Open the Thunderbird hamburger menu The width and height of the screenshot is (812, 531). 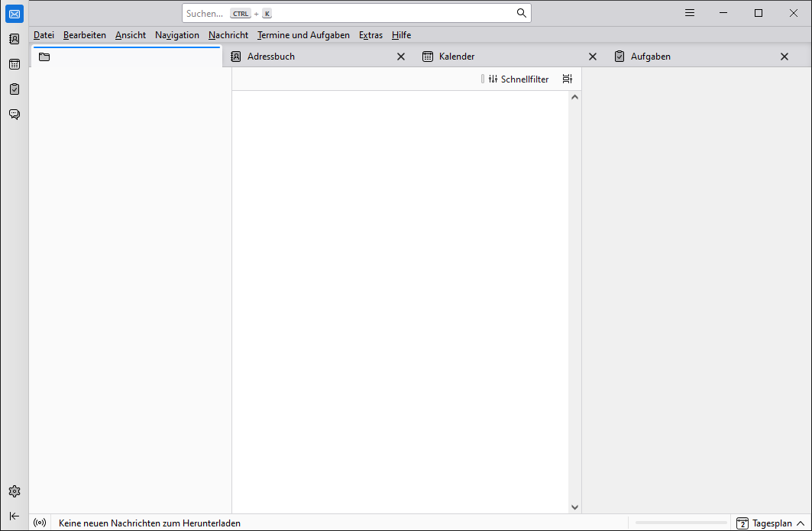(x=690, y=13)
